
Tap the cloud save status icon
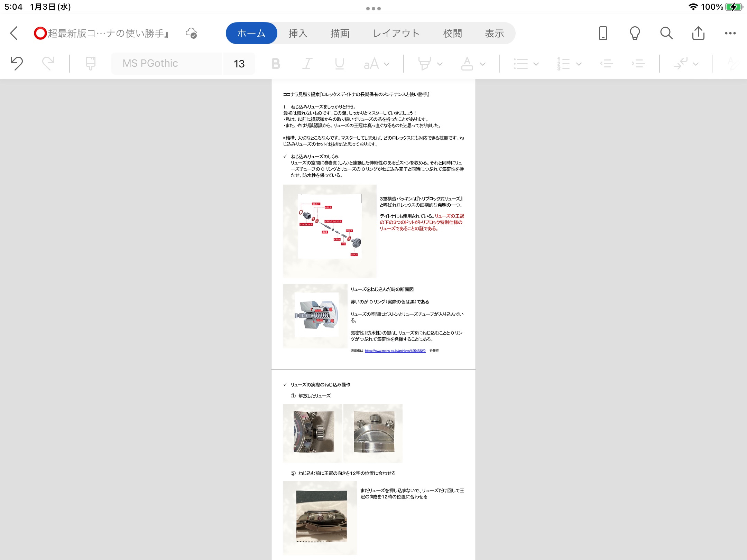191,33
